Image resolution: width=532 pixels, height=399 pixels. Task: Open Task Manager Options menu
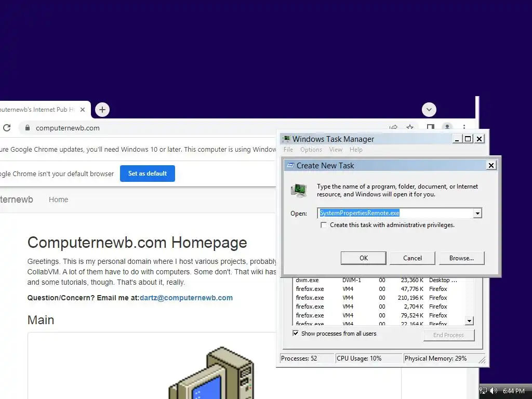click(x=311, y=150)
